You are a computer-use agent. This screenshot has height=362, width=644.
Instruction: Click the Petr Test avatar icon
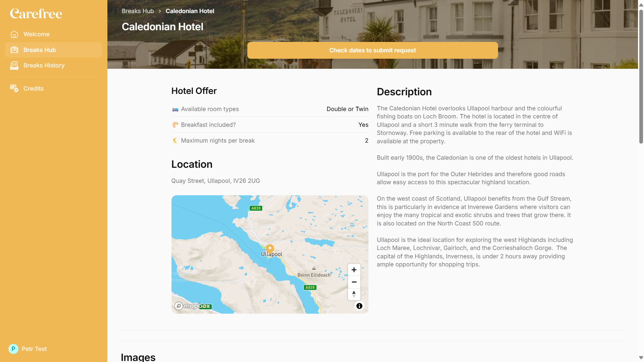[13, 349]
